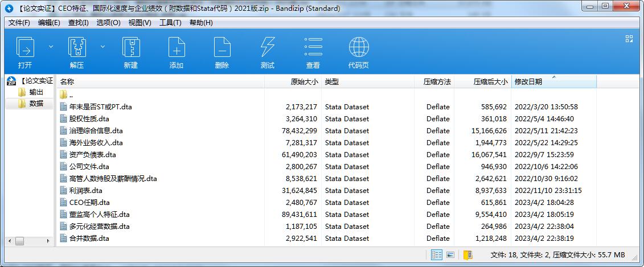Click the 代码页 (Code page) globe icon
This screenshot has height=267, width=644.
click(x=359, y=47)
